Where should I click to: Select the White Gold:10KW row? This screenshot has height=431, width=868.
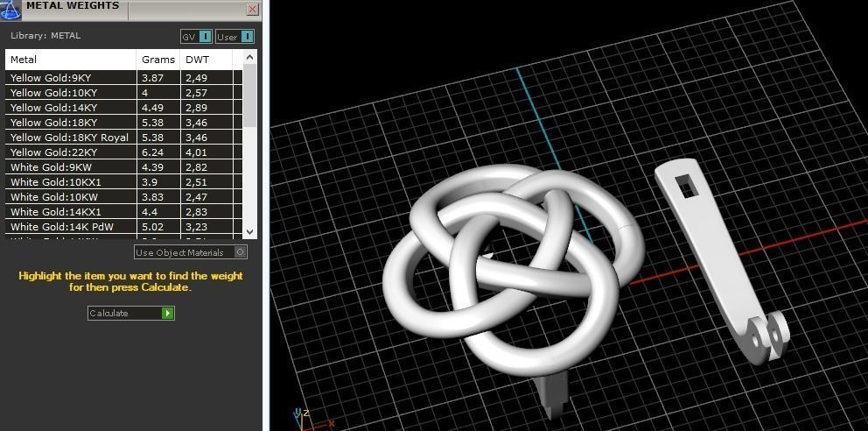click(x=124, y=197)
